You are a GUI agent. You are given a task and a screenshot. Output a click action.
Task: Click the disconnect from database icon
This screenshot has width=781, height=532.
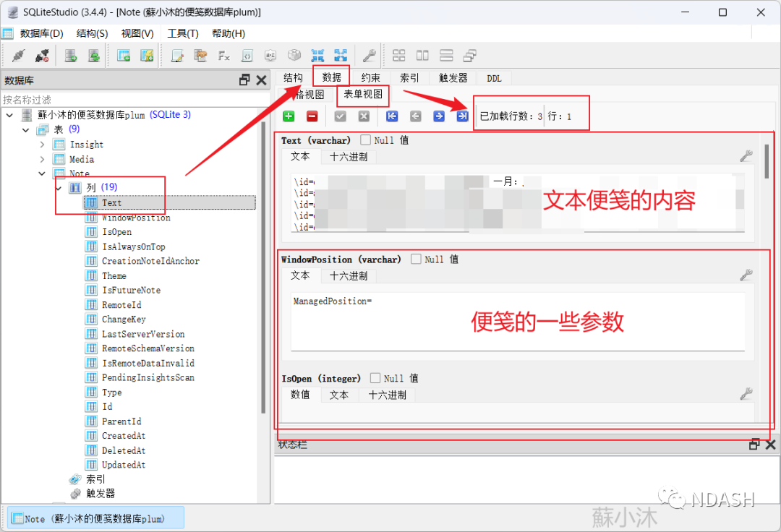click(43, 55)
